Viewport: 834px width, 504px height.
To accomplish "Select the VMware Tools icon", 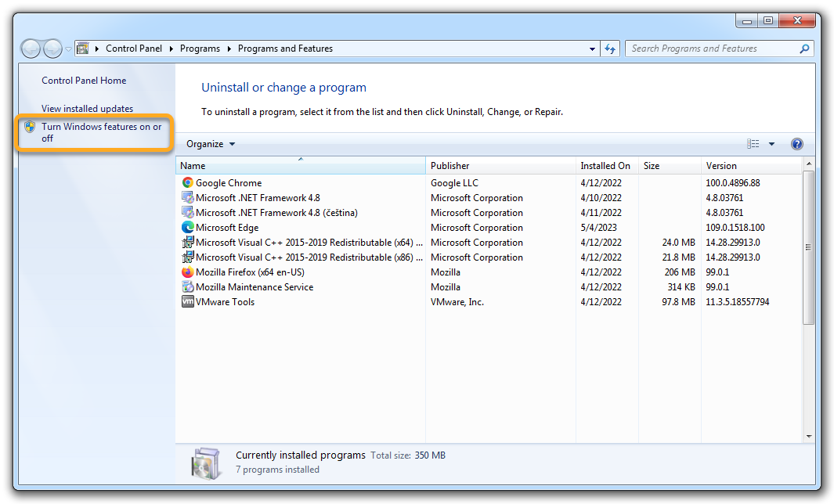I will click(188, 302).
